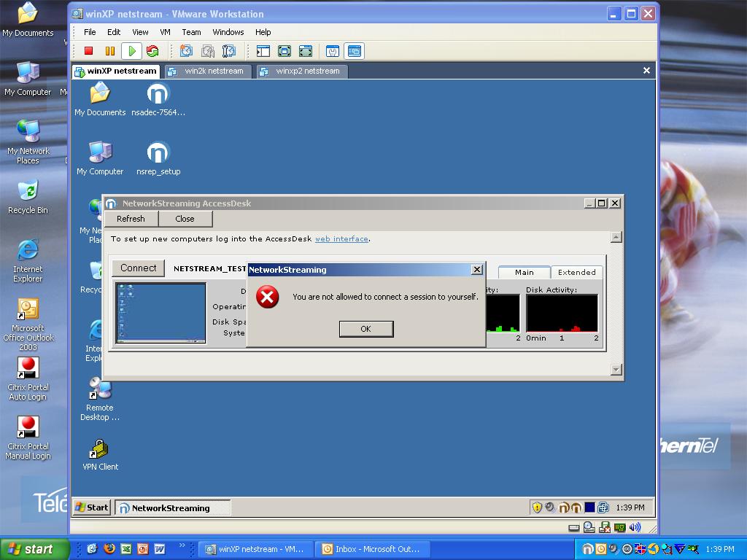Viewport: 747px width, 560px height.
Task: Open the Recycle Bin on host desktop
Action: [28, 197]
